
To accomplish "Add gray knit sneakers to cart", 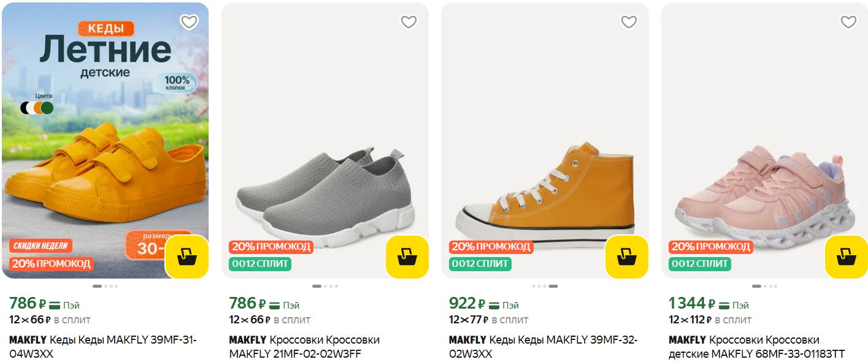I will coord(407,256).
